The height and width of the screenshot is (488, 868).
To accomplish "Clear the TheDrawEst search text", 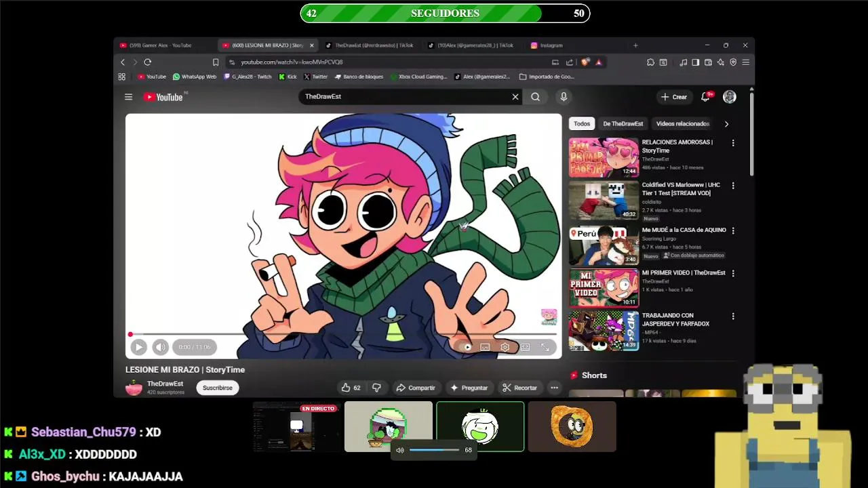I will (x=515, y=97).
